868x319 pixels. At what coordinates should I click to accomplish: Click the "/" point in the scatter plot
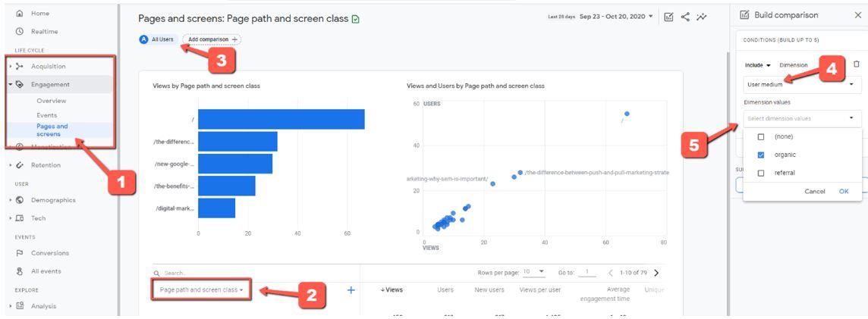[x=627, y=114]
